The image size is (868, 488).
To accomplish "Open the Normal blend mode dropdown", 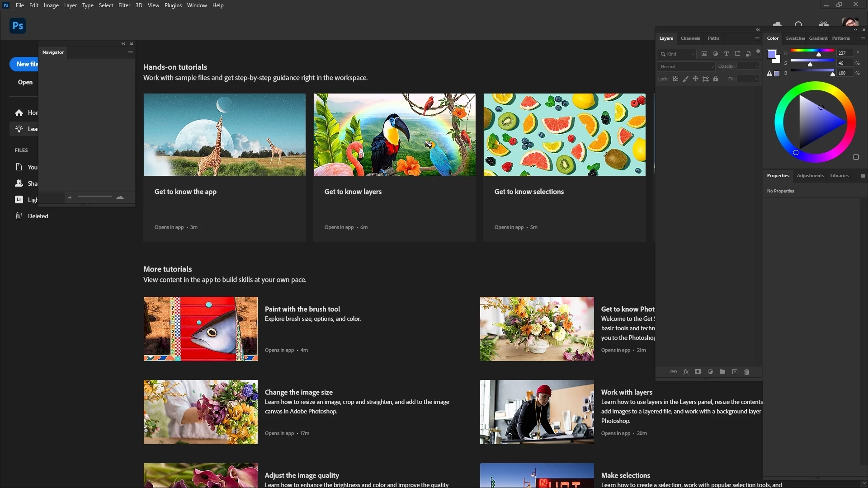I will [x=686, y=66].
